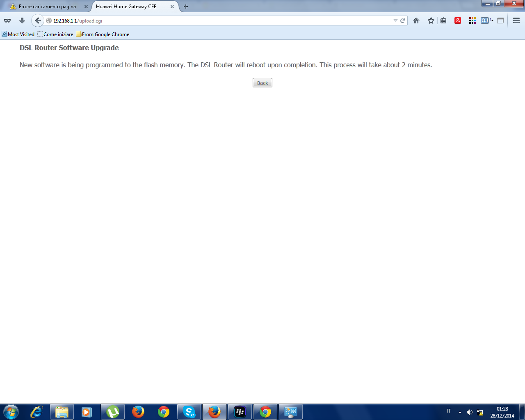Launch Internet Explorer from the taskbar
The image size is (525, 420).
pos(37,412)
